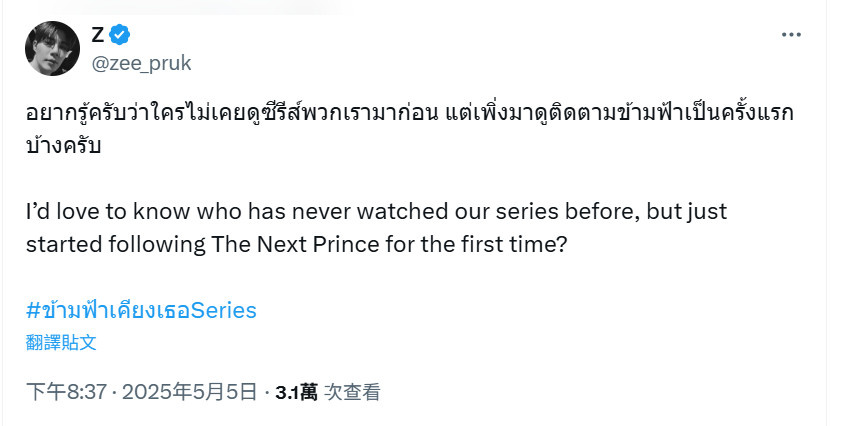Click the display name Z

click(x=97, y=35)
